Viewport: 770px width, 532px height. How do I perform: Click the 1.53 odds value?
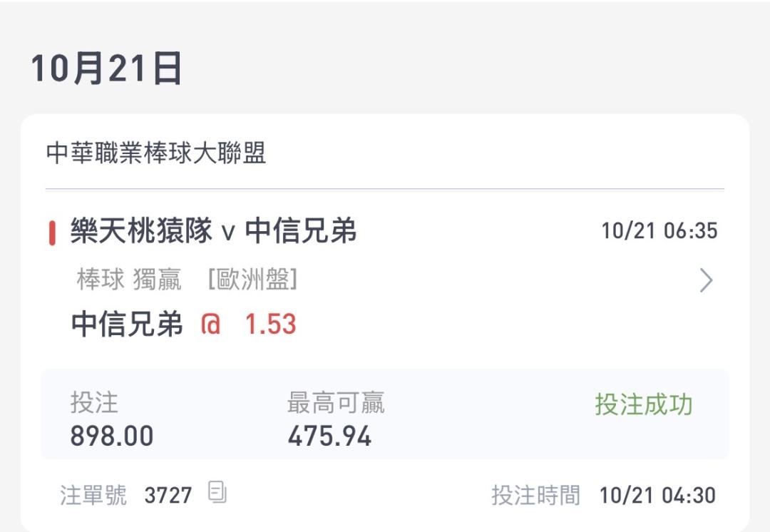pos(270,324)
